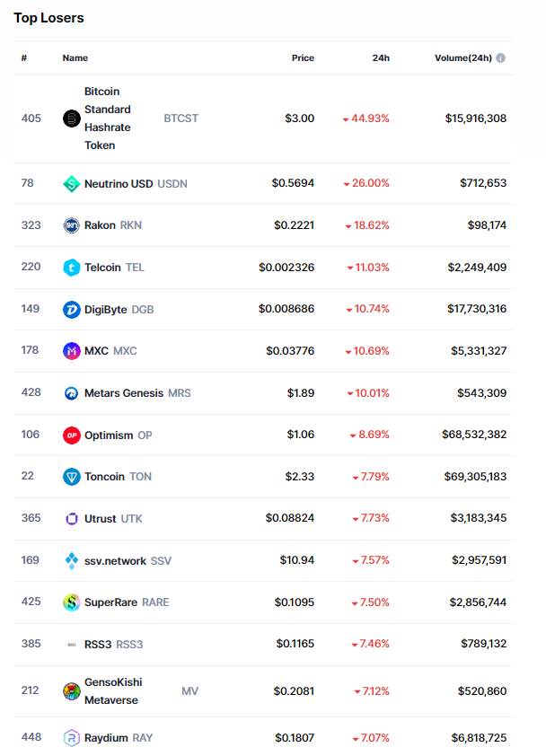This screenshot has height=756, width=546.
Task: Click the Neutrino USD coin icon
Action: click(72, 183)
